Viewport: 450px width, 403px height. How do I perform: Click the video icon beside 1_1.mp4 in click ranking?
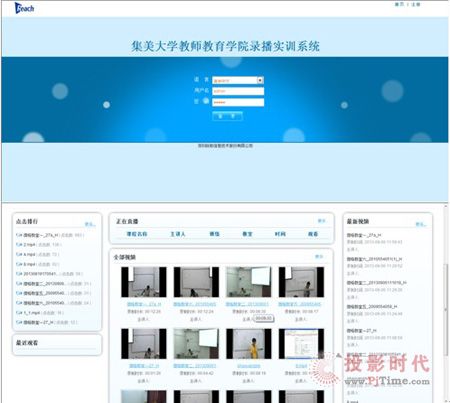(x=19, y=313)
